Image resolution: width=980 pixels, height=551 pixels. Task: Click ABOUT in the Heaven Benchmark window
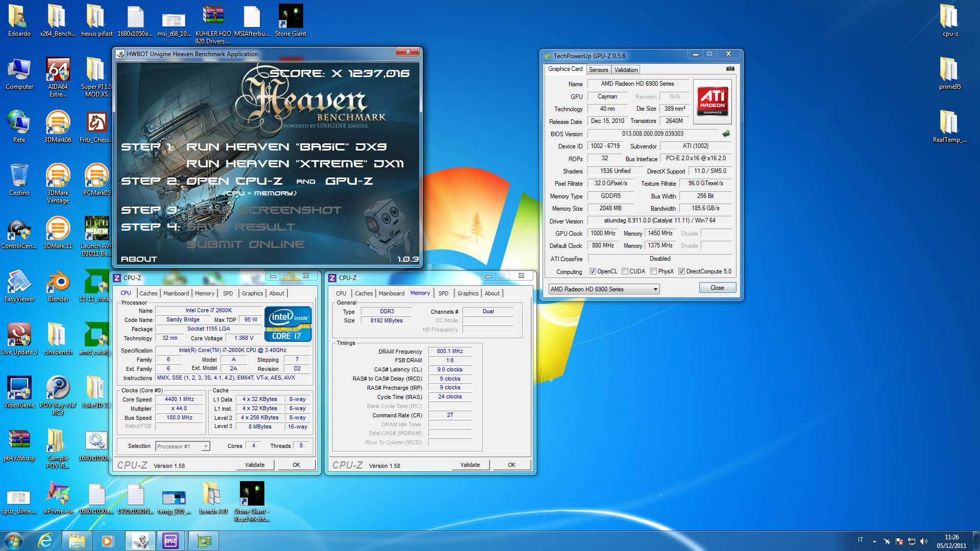(139, 259)
